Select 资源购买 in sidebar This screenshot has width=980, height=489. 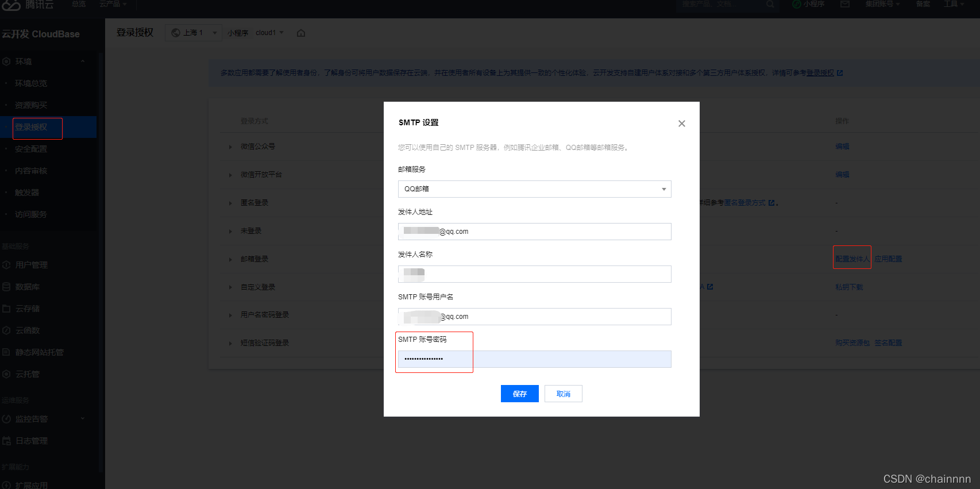[x=31, y=105]
